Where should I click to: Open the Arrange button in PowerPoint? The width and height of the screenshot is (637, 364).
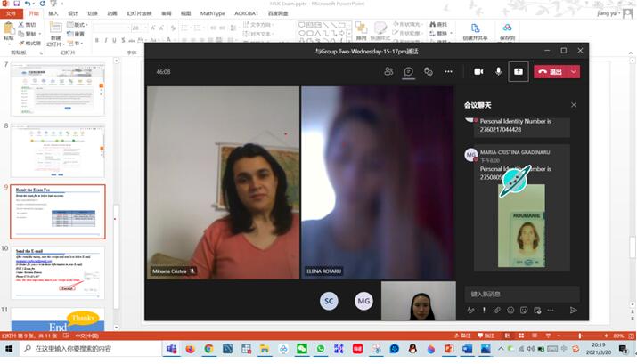(361, 31)
